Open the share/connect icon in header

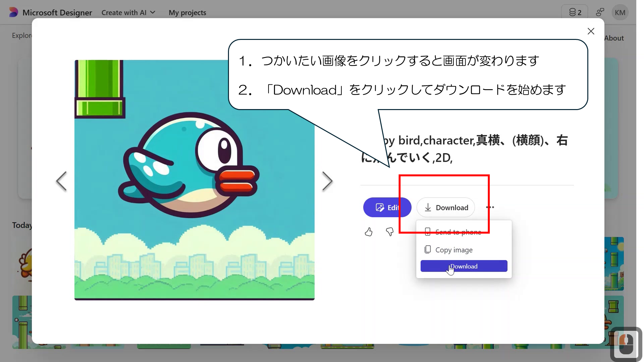[x=600, y=12]
